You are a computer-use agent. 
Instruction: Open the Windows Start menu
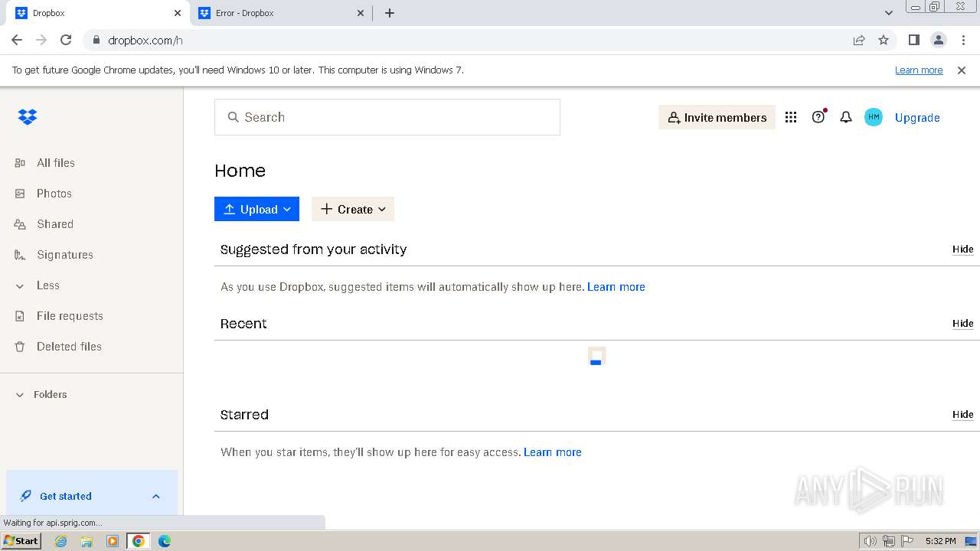click(x=21, y=541)
